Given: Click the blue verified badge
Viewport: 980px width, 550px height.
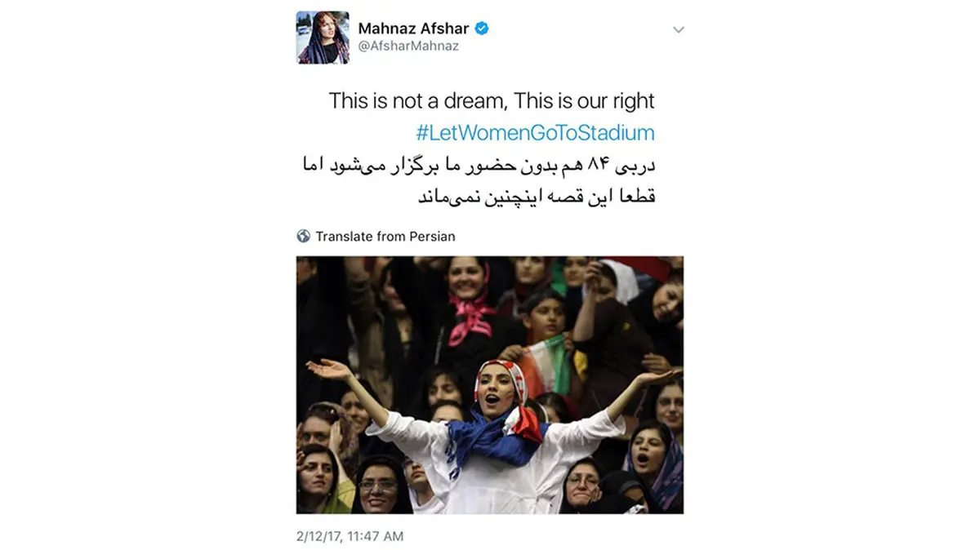Looking at the screenshot, I should point(483,29).
